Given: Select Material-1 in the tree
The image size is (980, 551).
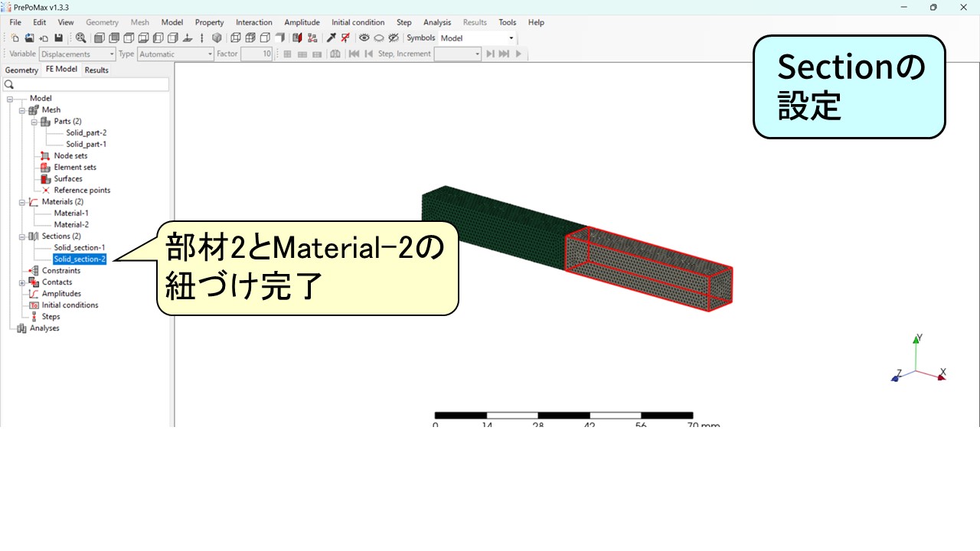Looking at the screenshot, I should click(x=71, y=214).
